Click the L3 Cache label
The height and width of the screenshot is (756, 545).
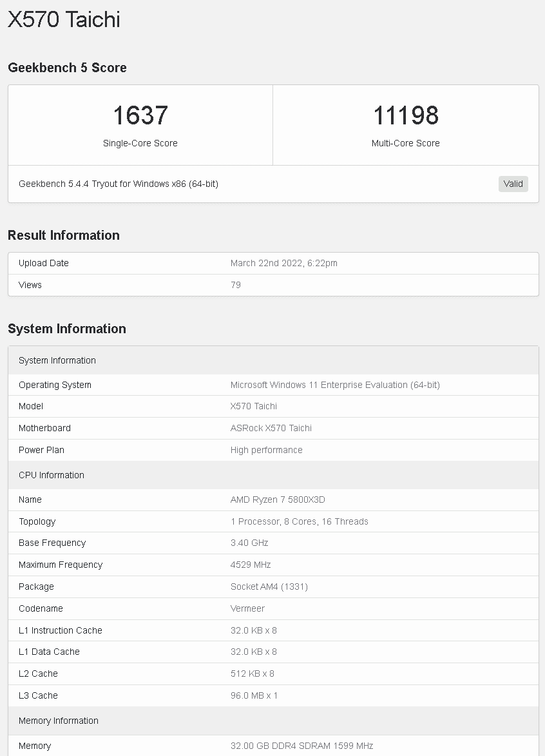pyautogui.click(x=38, y=695)
